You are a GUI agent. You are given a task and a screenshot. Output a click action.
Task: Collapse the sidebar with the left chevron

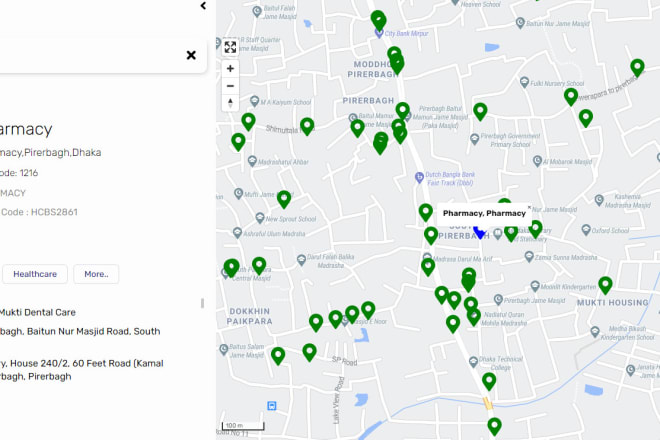(x=203, y=5)
